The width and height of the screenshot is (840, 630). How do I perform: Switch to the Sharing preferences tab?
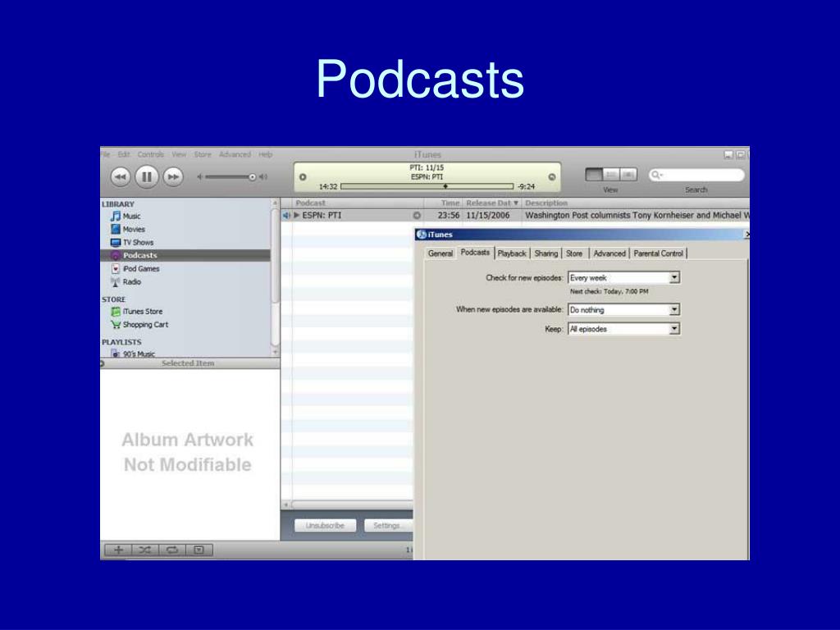pyautogui.click(x=546, y=253)
